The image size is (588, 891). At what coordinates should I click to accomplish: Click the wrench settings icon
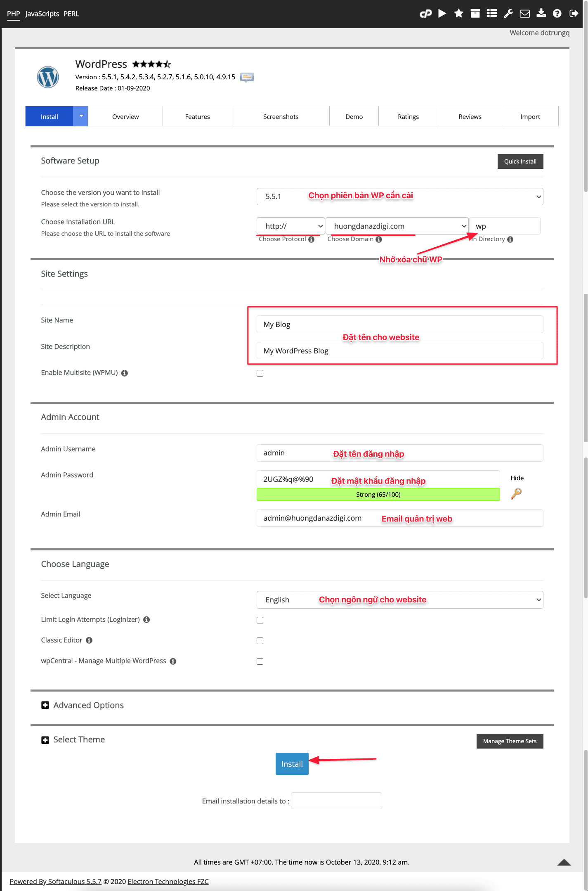coord(508,14)
